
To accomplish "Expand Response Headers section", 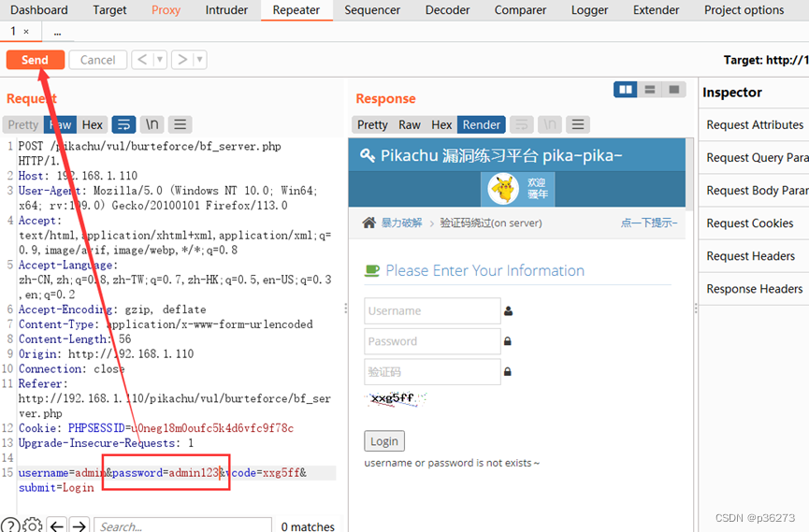I will coord(755,289).
